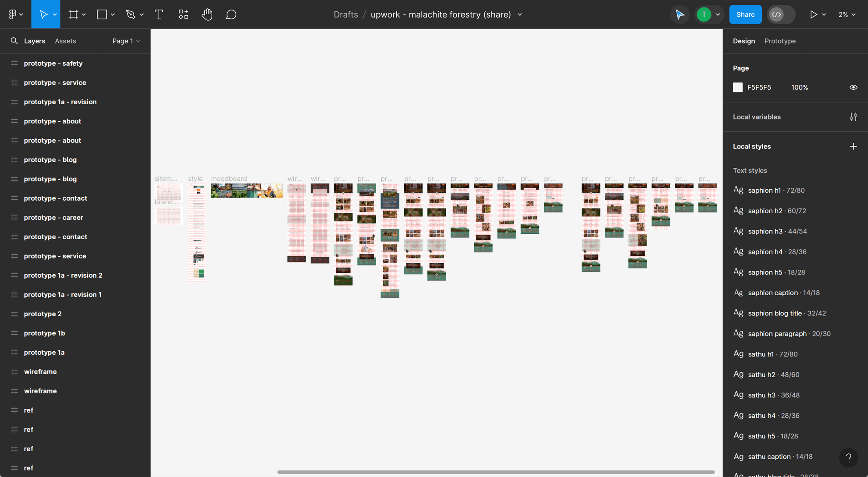This screenshot has height=477, width=868.
Task: Select the page background color swatch
Action: click(x=737, y=87)
